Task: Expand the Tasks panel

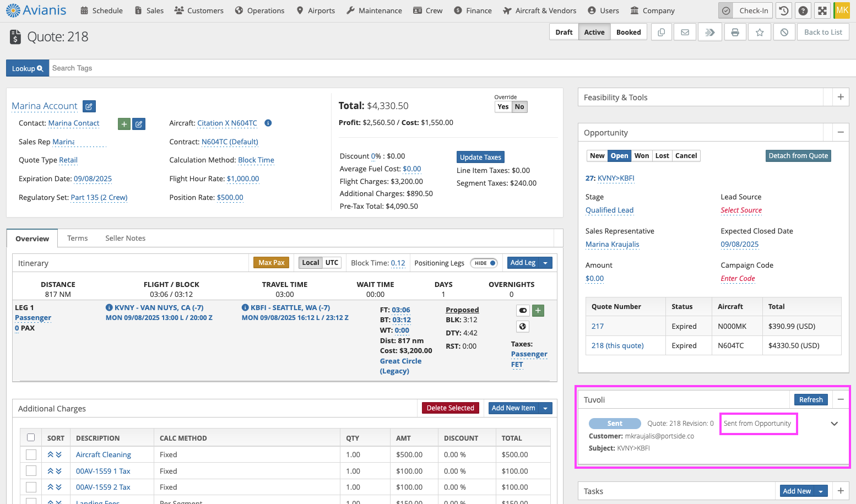Action: point(841,491)
